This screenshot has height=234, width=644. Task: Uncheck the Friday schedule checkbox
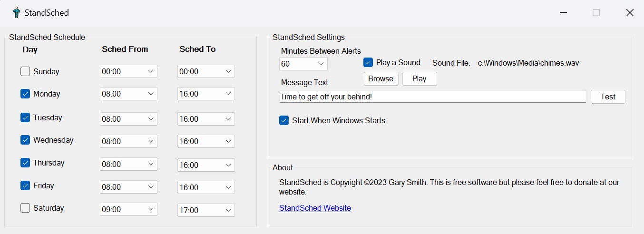pyautogui.click(x=25, y=186)
